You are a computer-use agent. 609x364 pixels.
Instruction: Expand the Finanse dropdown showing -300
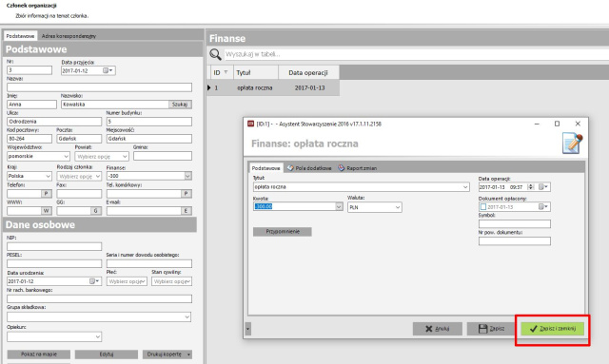pos(187,176)
